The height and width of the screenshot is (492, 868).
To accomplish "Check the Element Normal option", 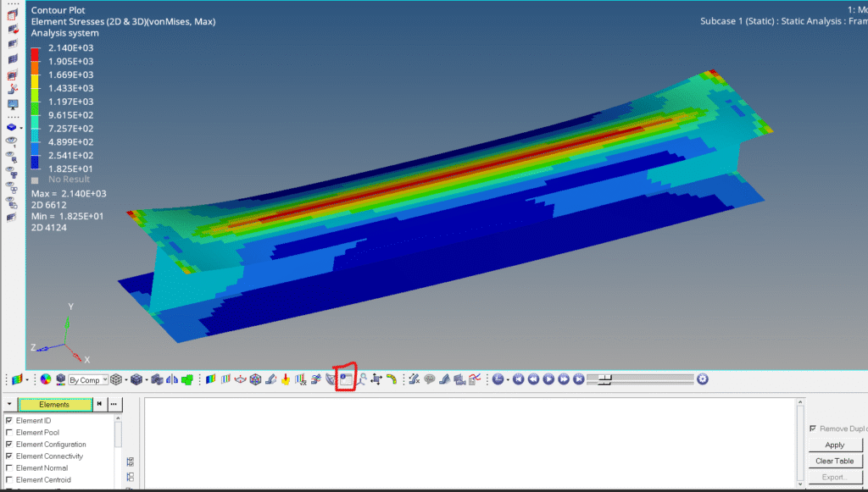I will point(9,468).
